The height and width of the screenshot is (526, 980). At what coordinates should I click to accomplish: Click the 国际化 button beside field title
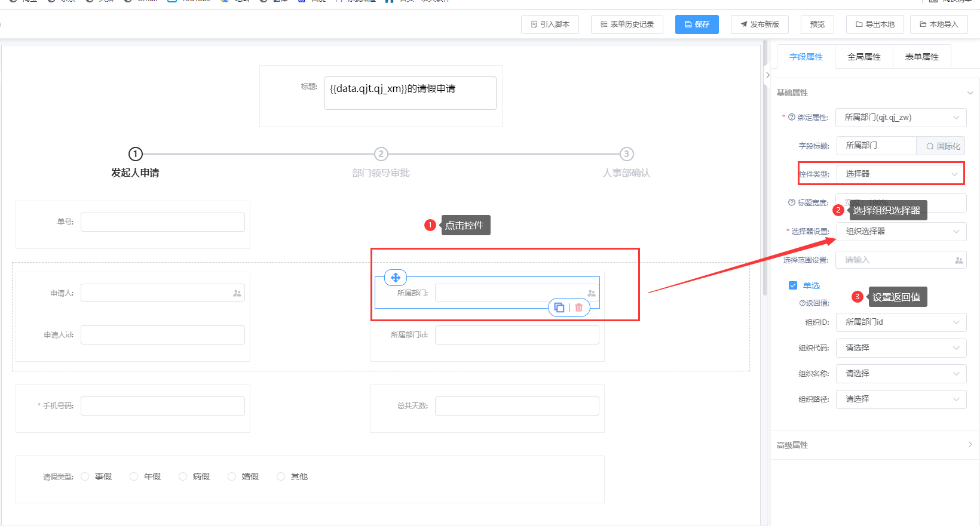[942, 146]
